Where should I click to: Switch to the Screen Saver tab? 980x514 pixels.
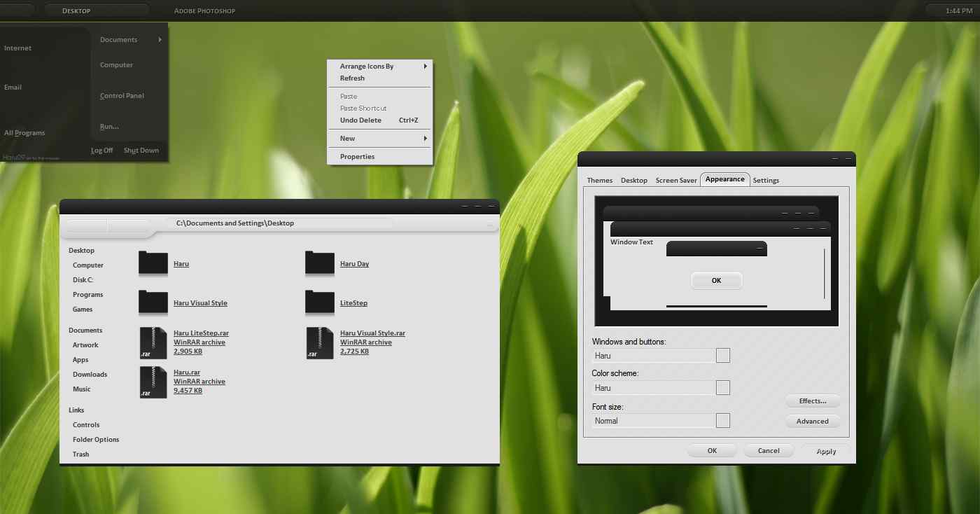pos(676,181)
